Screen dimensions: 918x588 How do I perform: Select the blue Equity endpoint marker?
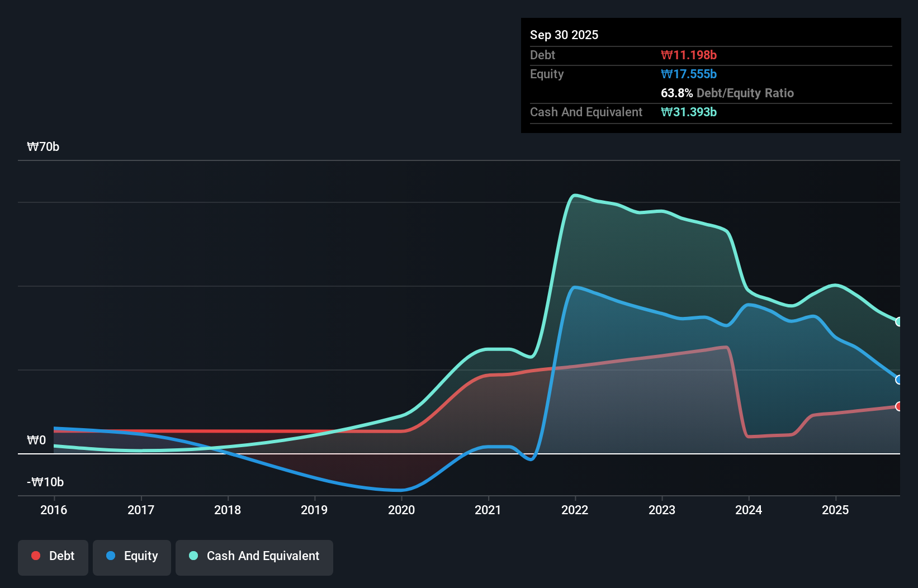point(898,380)
